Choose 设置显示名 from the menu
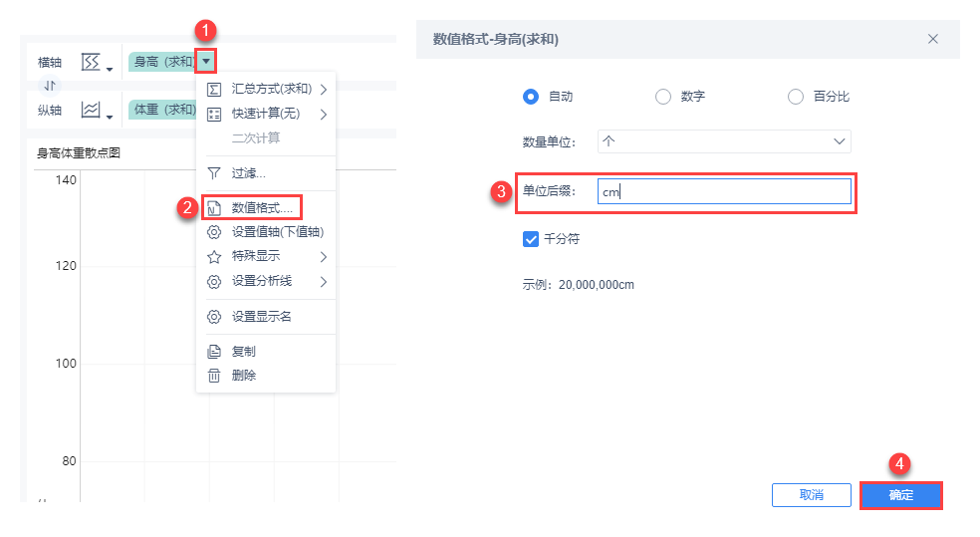The height and width of the screenshot is (537, 980). [x=261, y=317]
